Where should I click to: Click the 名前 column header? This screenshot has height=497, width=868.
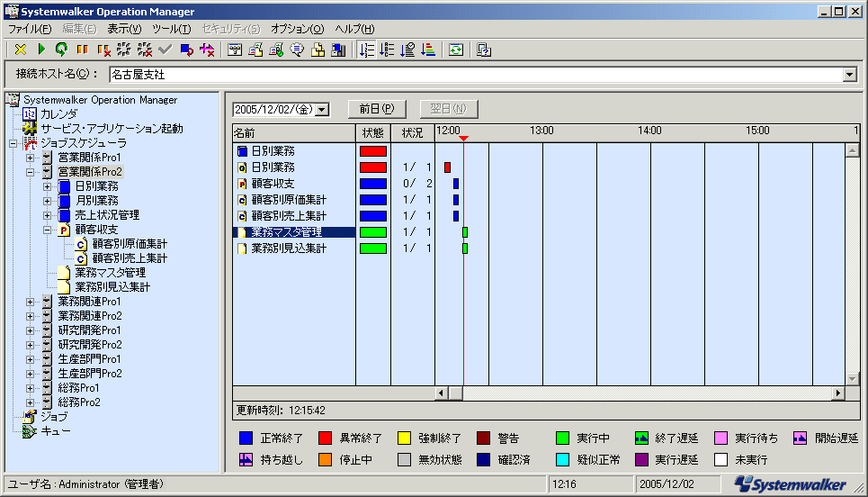294,133
